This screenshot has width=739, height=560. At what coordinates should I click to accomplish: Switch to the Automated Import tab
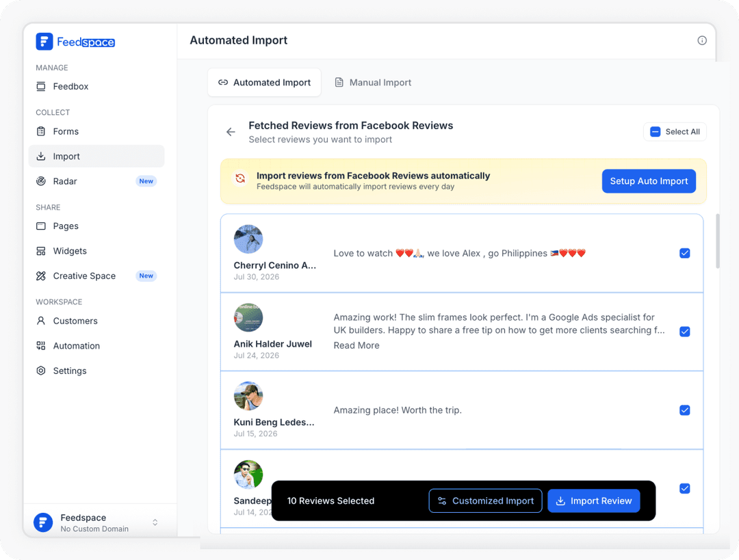(x=264, y=83)
